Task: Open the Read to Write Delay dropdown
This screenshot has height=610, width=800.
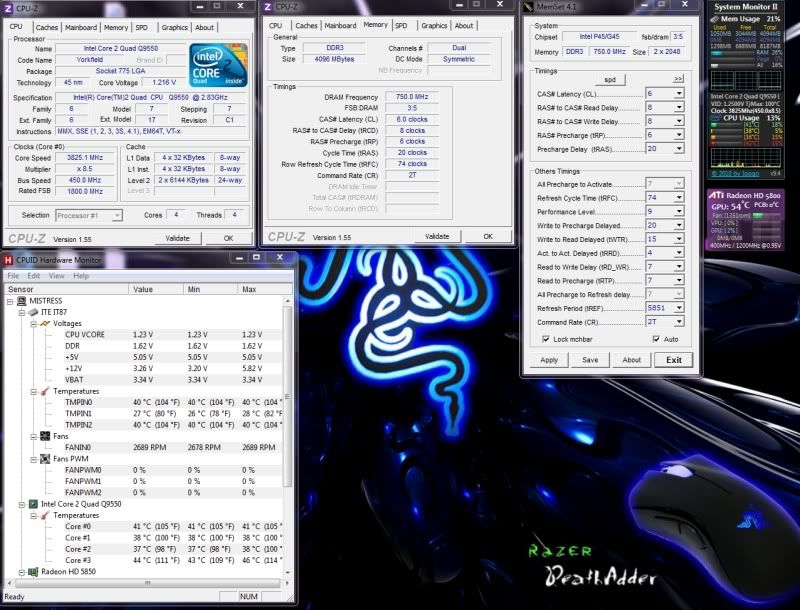Action: (679, 267)
